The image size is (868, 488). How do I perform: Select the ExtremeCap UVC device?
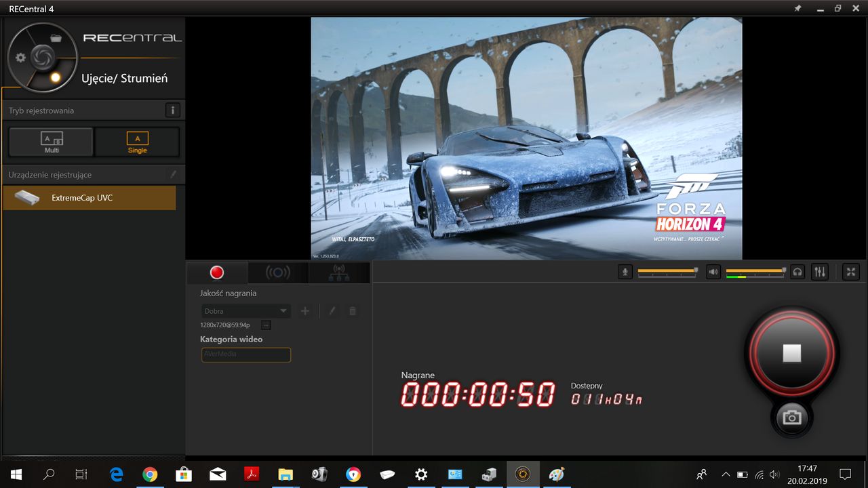[90, 198]
